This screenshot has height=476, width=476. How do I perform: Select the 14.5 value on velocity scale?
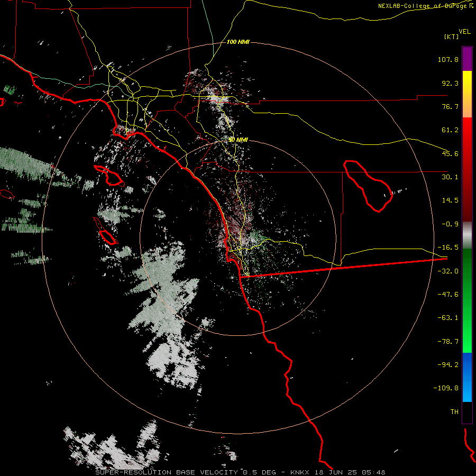[x=450, y=200]
